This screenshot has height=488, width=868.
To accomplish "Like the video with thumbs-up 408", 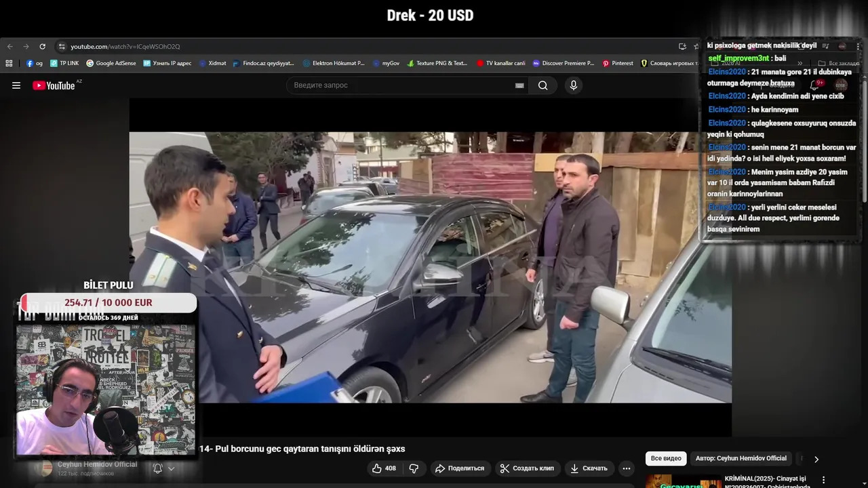I will [384, 468].
